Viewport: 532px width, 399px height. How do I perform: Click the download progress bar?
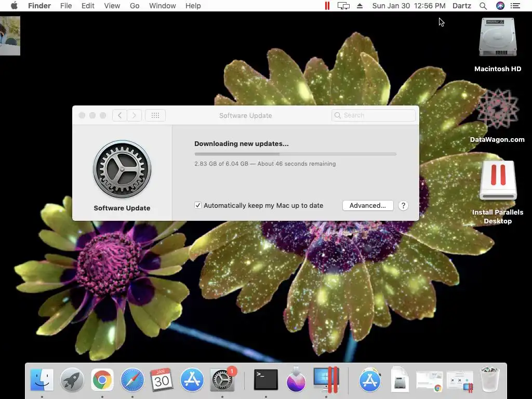pos(295,154)
